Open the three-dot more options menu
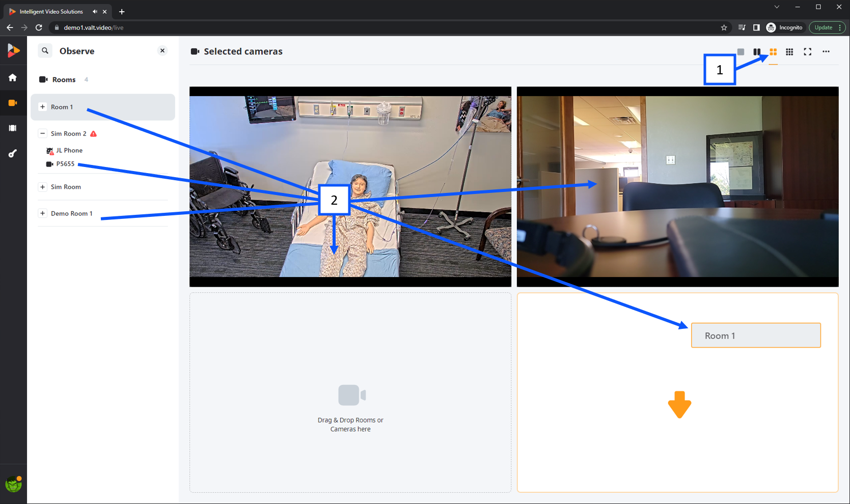 click(826, 51)
